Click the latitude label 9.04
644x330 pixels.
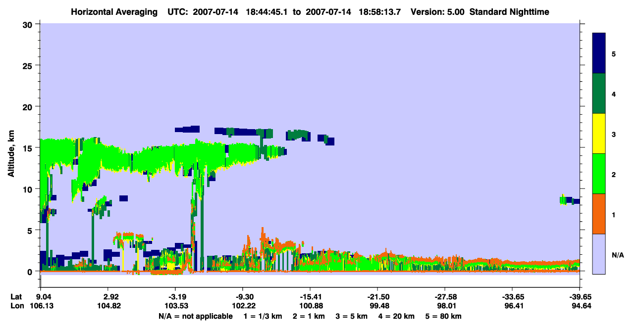tap(48, 297)
